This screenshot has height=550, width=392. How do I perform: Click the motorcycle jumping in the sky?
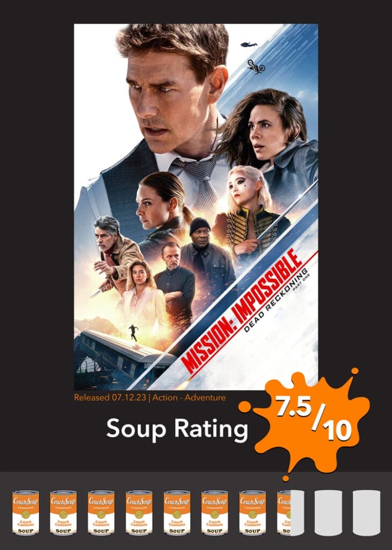click(x=256, y=66)
